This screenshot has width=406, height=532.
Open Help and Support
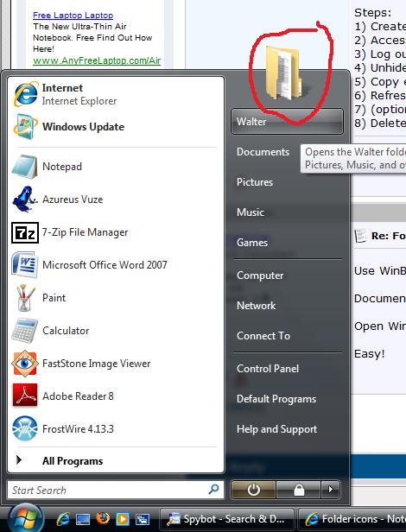point(277,429)
